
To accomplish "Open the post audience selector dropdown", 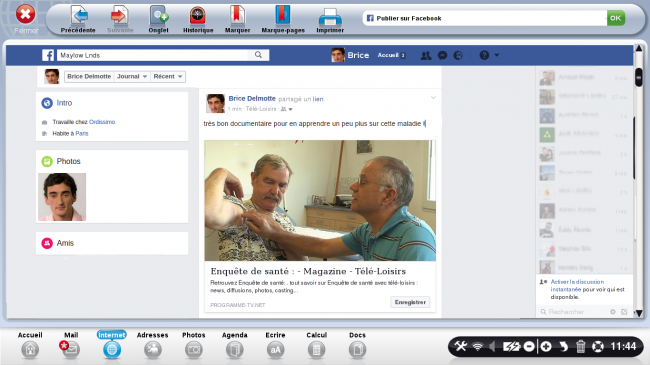I will coord(287,109).
